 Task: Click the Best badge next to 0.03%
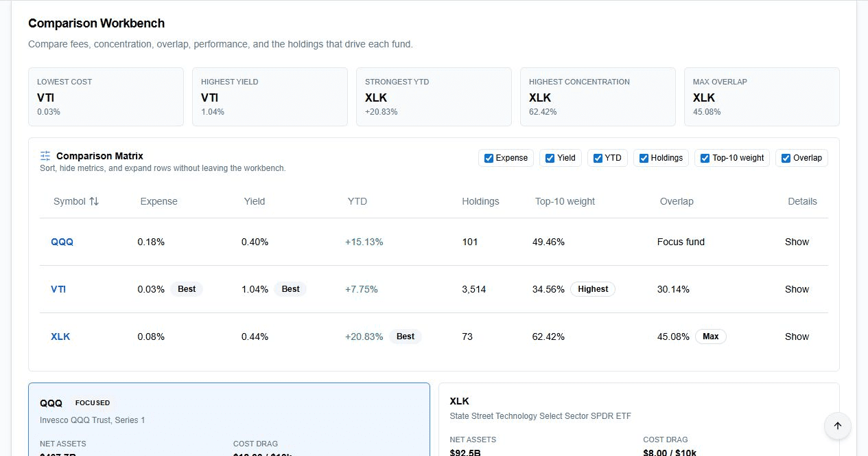pyautogui.click(x=187, y=289)
